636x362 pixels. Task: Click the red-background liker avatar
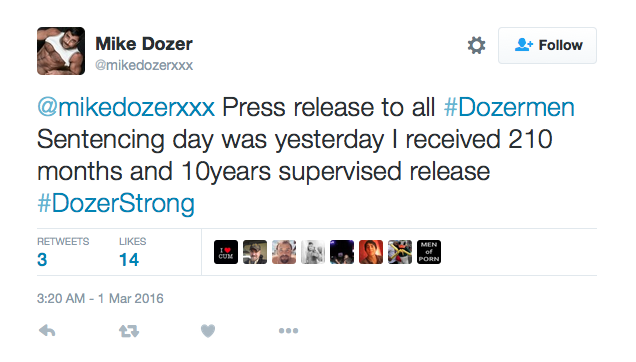pyautogui.click(x=371, y=252)
